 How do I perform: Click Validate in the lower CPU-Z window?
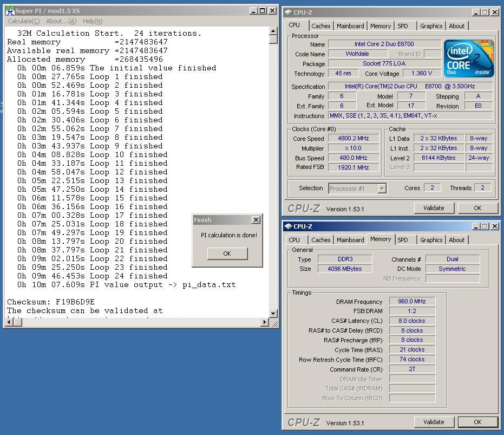point(434,422)
